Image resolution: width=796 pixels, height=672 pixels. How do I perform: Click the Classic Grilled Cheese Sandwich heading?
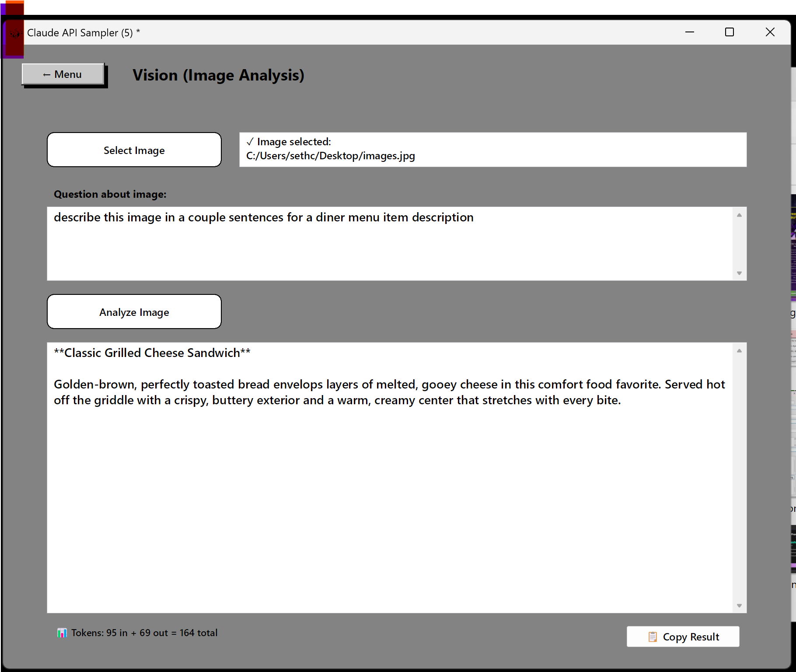[x=152, y=353]
